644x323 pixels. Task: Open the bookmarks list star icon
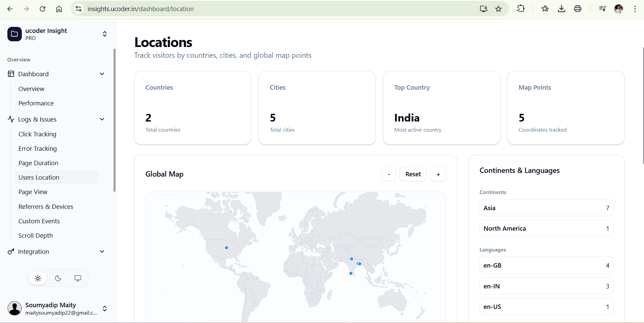coord(545,9)
